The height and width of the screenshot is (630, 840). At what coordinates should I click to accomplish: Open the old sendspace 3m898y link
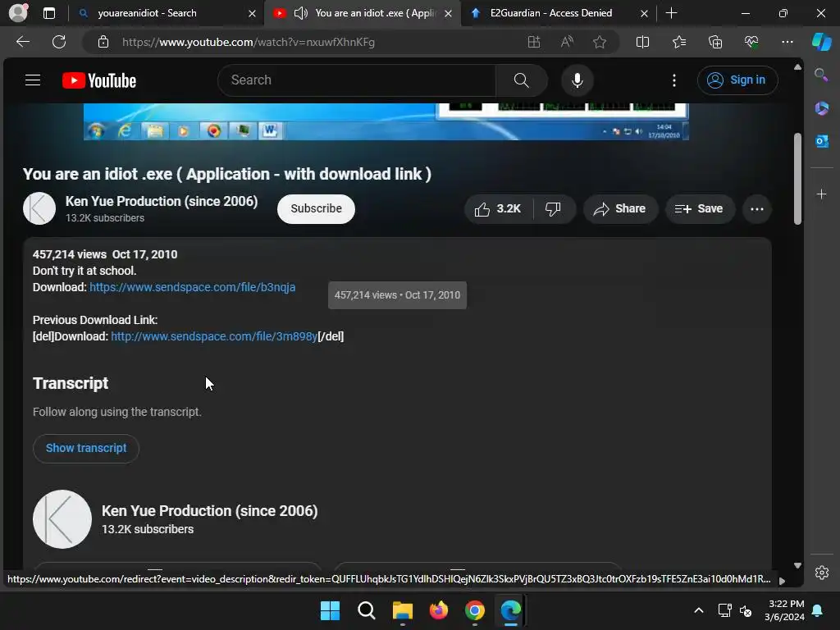[x=214, y=336]
